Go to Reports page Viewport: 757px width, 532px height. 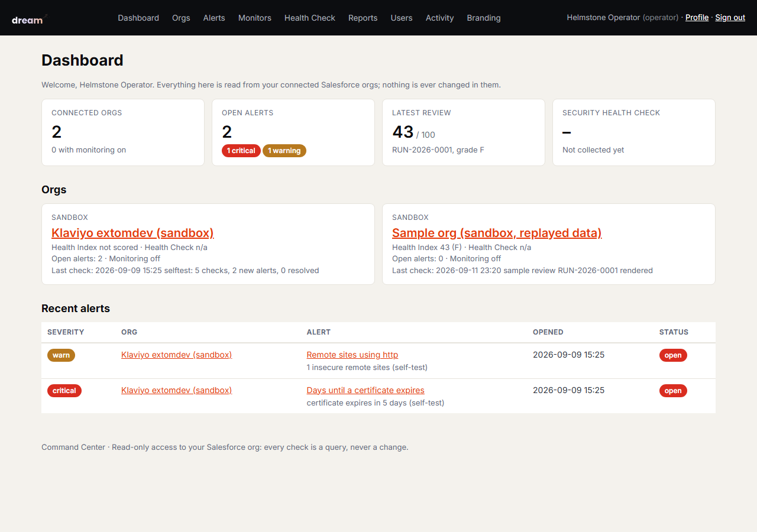pyautogui.click(x=363, y=18)
